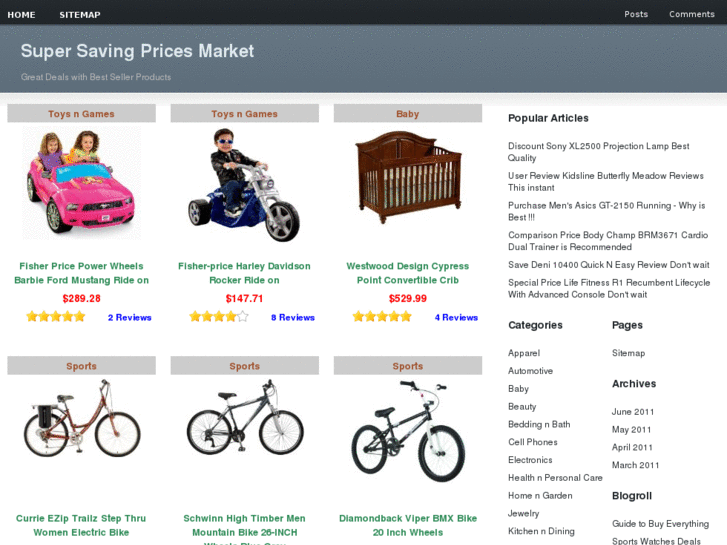Open the Posts feed link
The image size is (727, 545).
pos(636,14)
